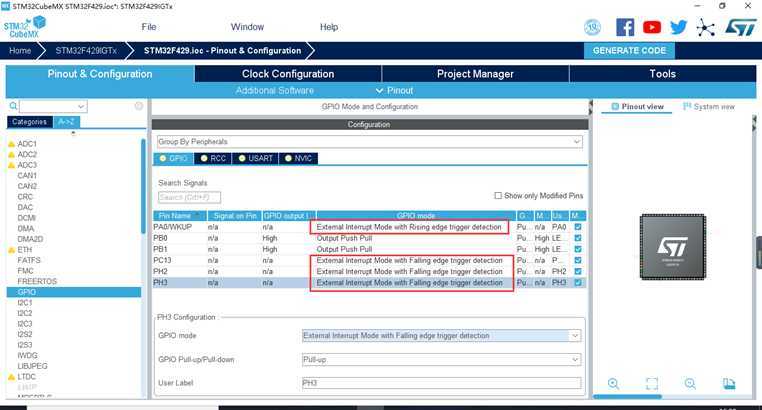Click warning icon next to ADC1

[12, 144]
